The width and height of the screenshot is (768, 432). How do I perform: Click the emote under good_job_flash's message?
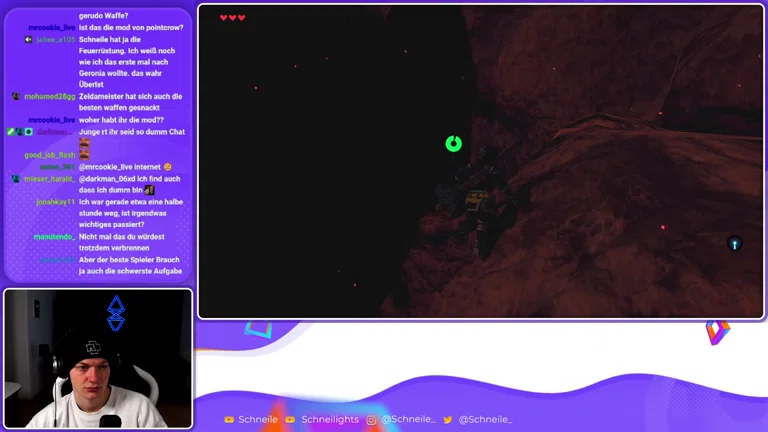tap(84, 148)
